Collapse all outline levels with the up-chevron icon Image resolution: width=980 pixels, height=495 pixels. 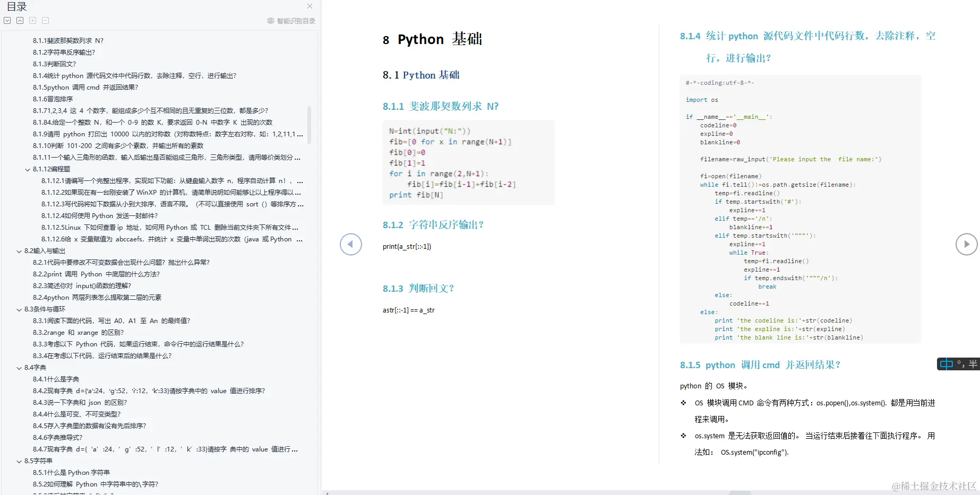click(20, 21)
